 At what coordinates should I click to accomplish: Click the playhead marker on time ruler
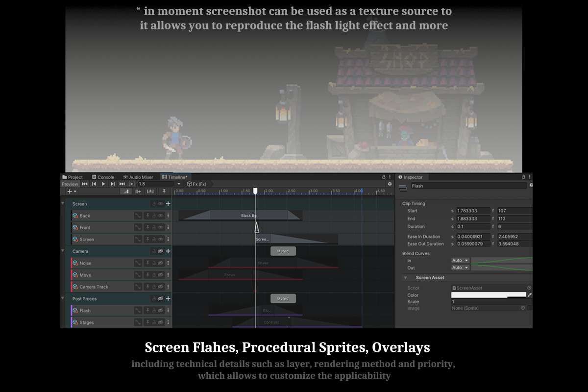[255, 191]
